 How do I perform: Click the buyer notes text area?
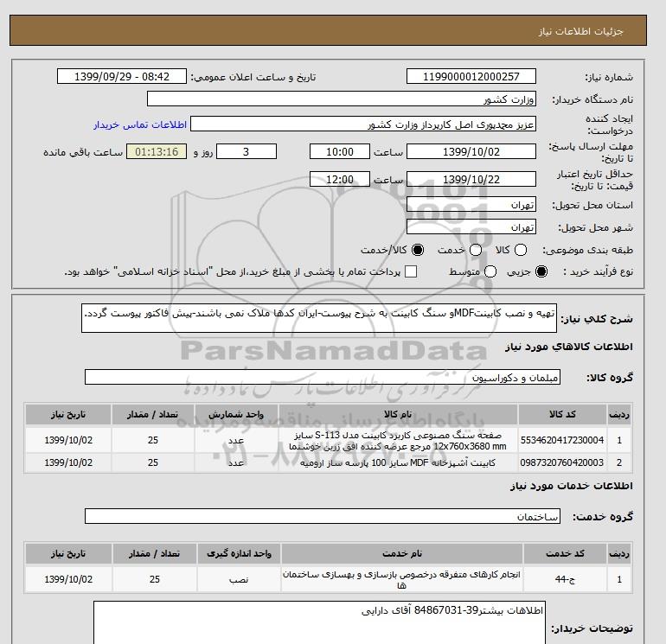click(x=319, y=622)
